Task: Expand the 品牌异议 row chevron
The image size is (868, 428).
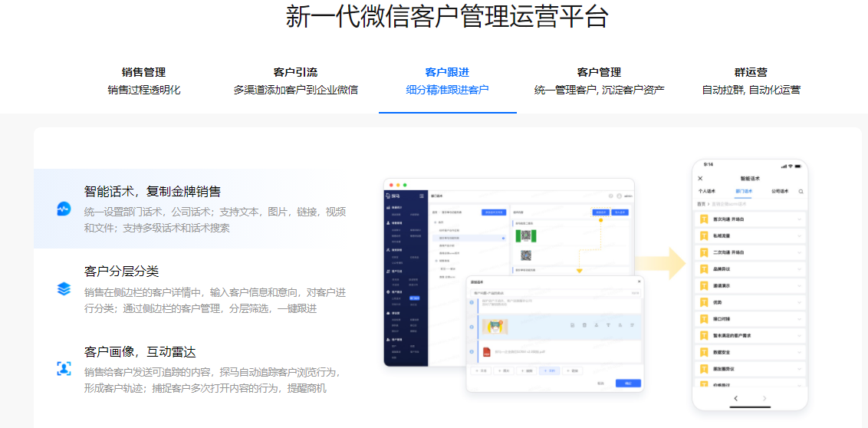Action: coord(799,269)
